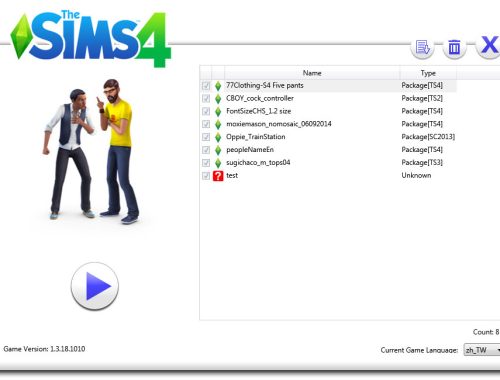Image resolution: width=500 pixels, height=380 pixels.
Task: Click the two Sims characters artwork
Action: click(91, 152)
